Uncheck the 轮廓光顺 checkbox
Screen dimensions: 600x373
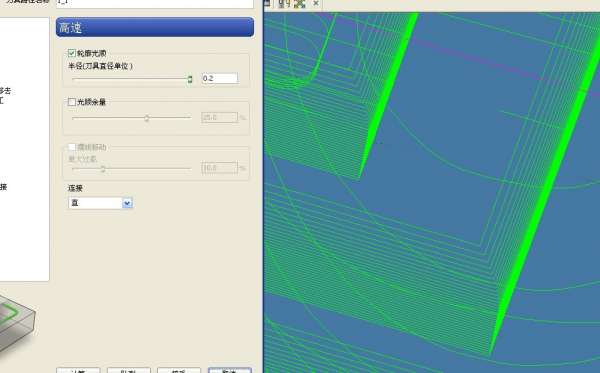click(72, 53)
